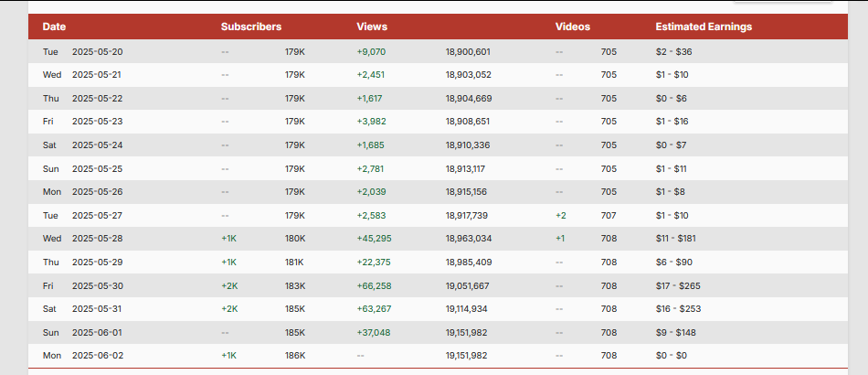Click the Views column header
The image size is (868, 375).
pos(372,27)
